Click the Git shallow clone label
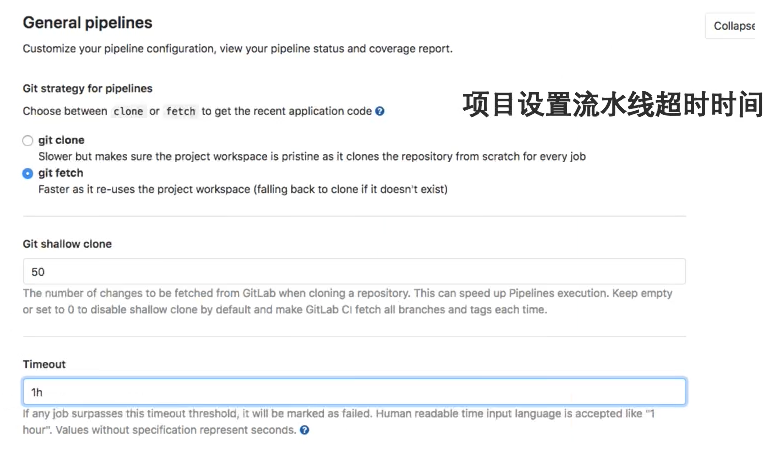773x455 pixels. tap(67, 244)
